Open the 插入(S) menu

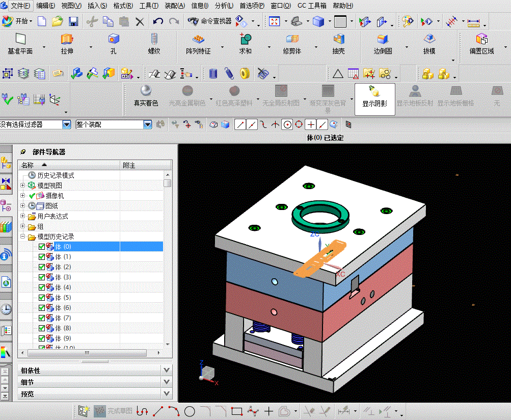pos(97,6)
